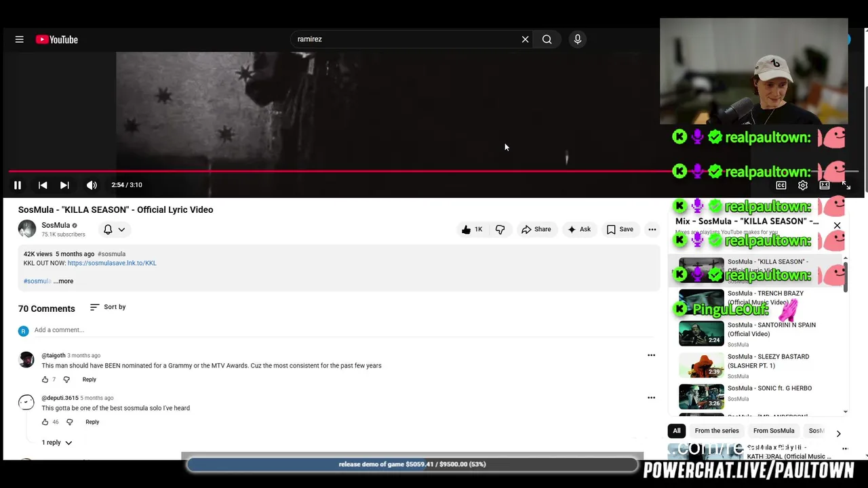
Task: Open the @deputi.3615 username link
Action: tap(60, 398)
